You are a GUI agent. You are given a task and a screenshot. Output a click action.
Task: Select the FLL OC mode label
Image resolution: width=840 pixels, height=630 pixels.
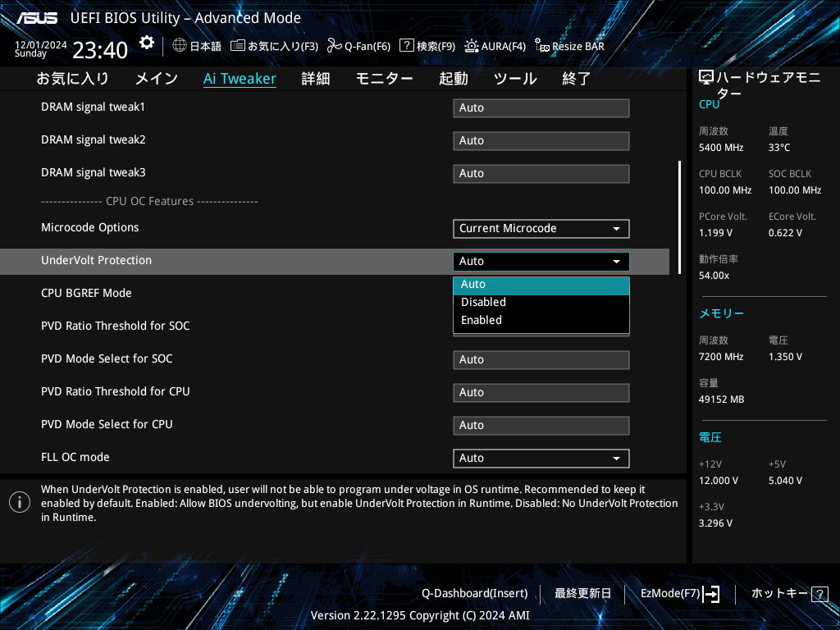click(75, 457)
